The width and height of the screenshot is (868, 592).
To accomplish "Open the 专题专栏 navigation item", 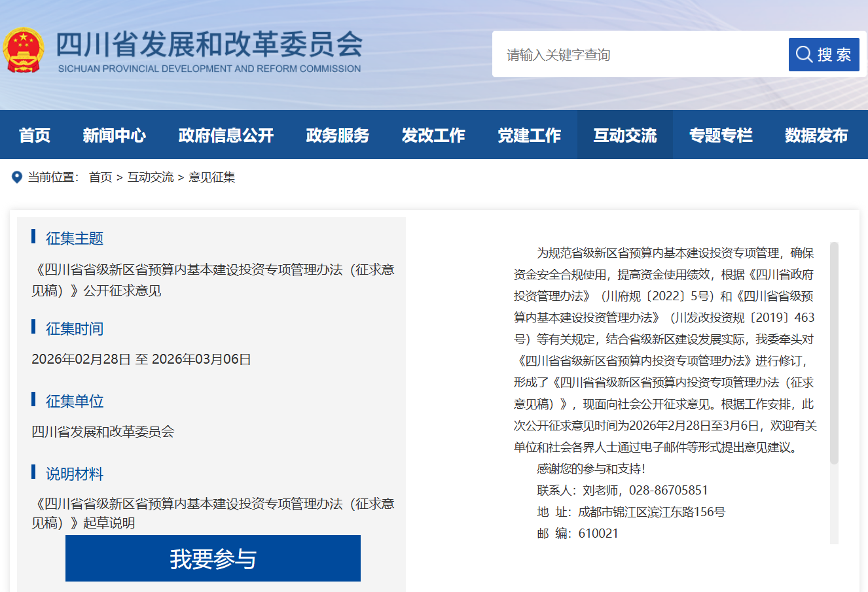I will [721, 135].
